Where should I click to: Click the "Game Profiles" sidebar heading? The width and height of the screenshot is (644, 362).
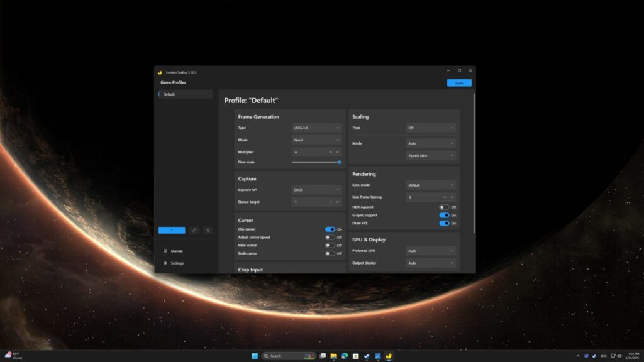[x=173, y=82]
